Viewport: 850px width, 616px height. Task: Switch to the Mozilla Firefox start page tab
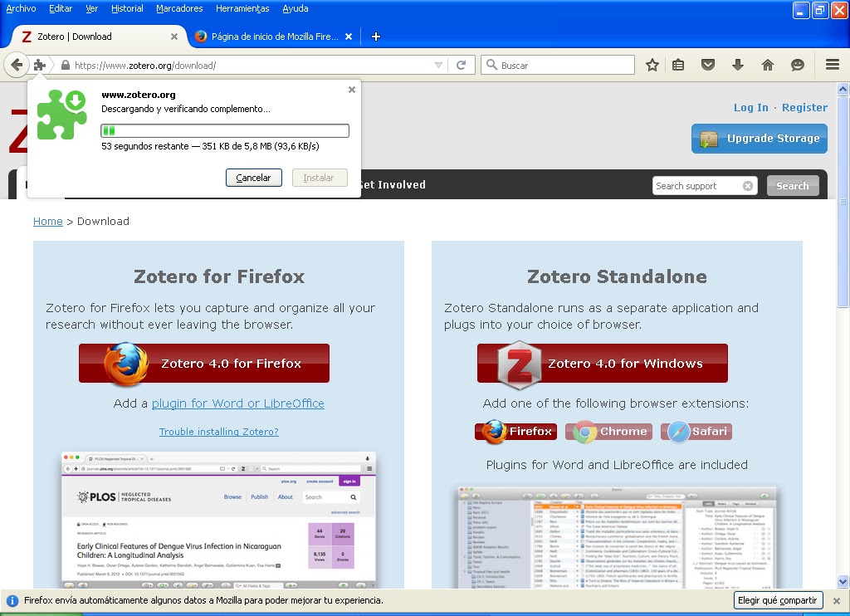274,37
